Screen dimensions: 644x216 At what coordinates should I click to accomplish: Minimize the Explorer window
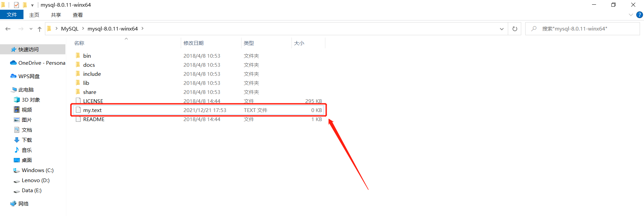pyautogui.click(x=594, y=5)
